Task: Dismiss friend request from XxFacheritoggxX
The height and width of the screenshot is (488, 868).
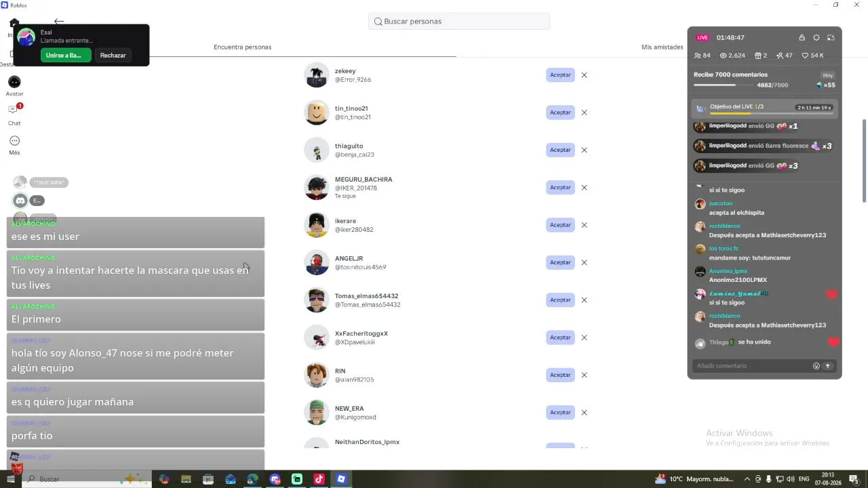Action: pos(584,338)
